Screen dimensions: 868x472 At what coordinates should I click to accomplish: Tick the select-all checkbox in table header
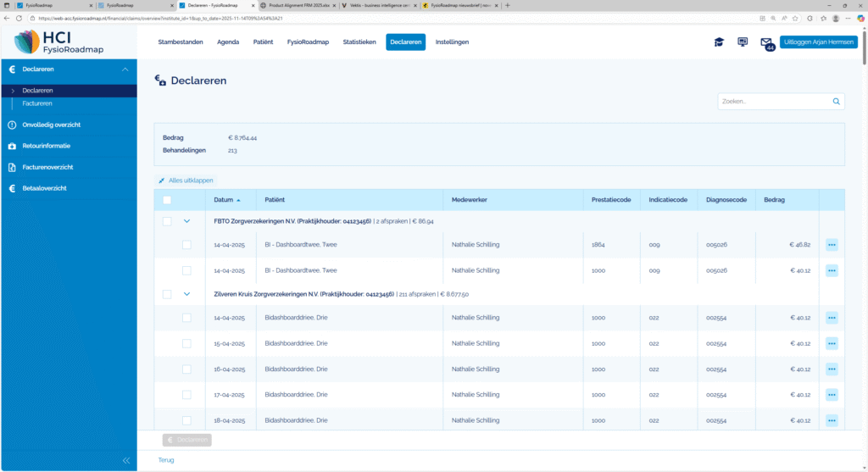pyautogui.click(x=167, y=200)
